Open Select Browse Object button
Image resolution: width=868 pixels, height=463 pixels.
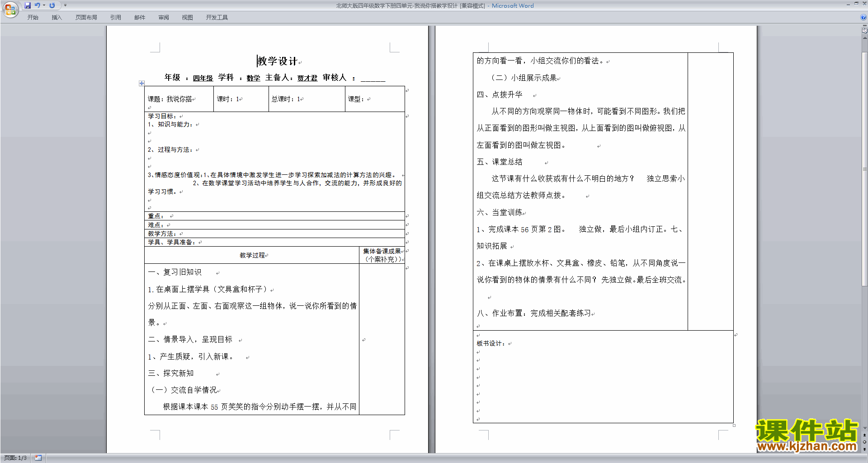(865, 442)
